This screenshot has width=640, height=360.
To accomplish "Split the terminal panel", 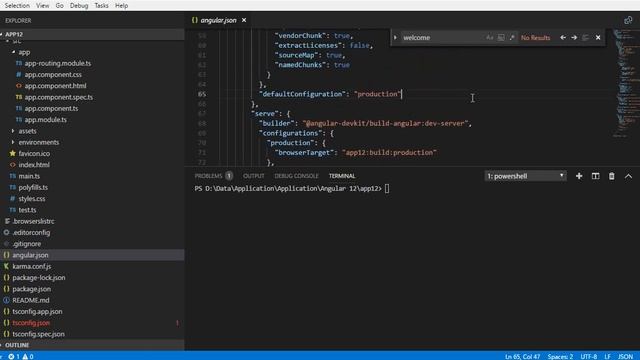I will (596, 176).
